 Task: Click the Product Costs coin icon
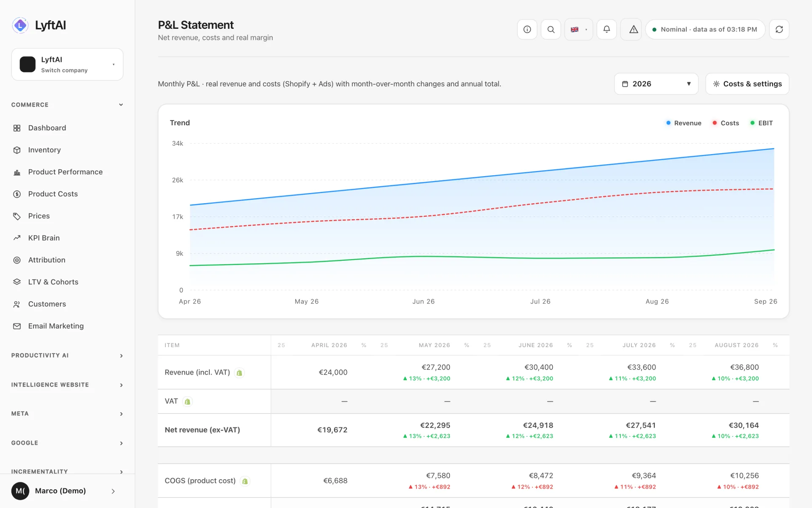(17, 194)
